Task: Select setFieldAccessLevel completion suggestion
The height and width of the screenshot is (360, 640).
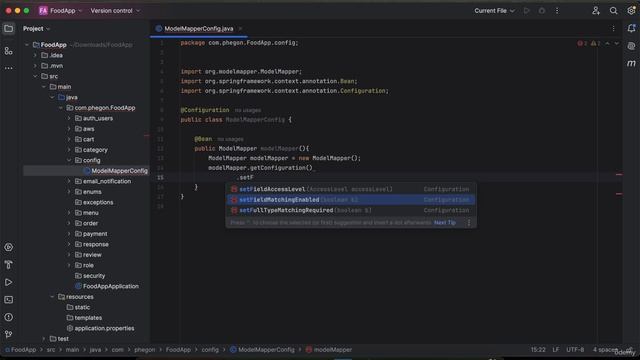Action: pos(351,189)
